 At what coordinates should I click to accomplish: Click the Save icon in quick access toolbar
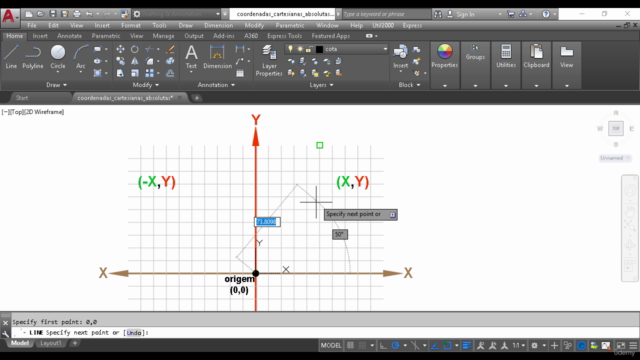coord(53,14)
